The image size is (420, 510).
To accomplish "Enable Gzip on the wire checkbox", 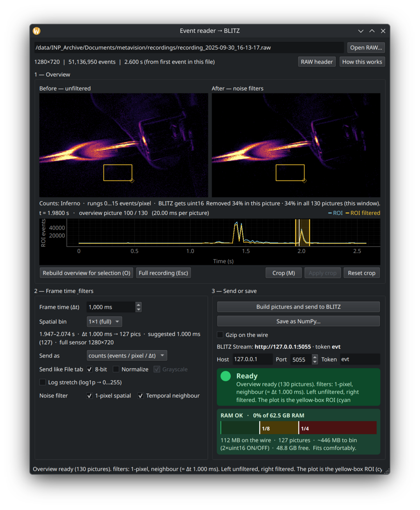I will click(x=220, y=335).
